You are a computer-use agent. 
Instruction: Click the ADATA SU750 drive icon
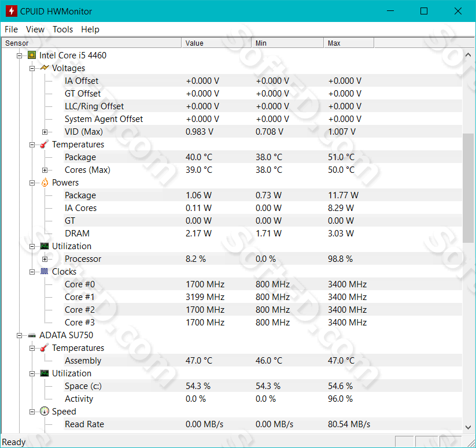click(32, 335)
